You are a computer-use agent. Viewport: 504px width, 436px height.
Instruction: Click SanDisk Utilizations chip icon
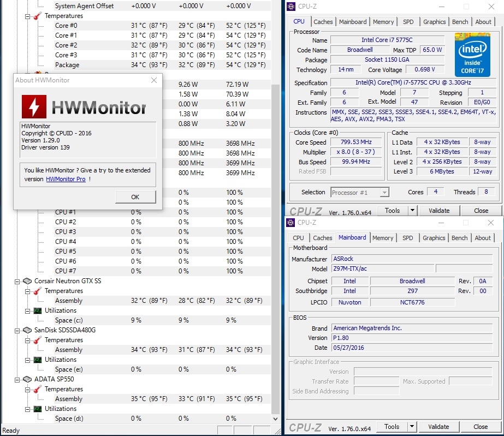tap(38, 360)
